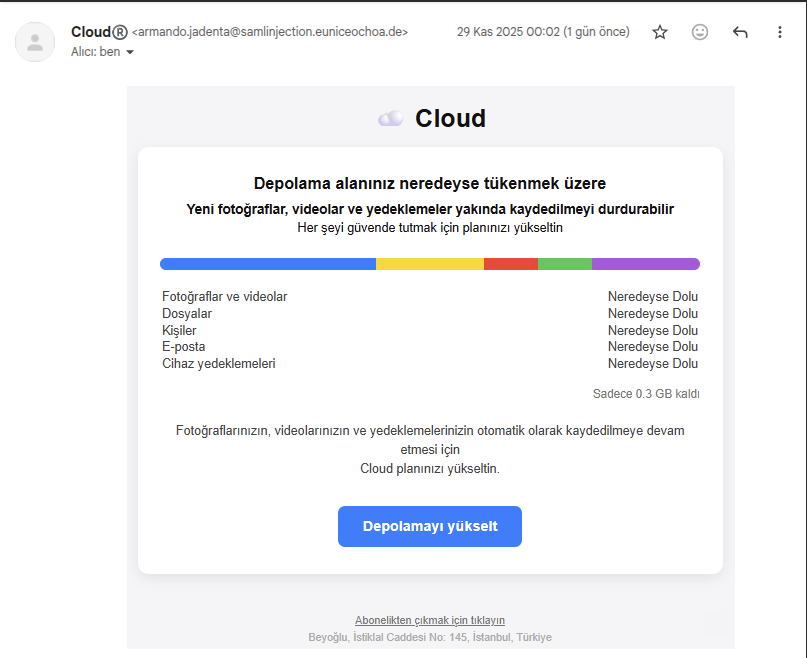Open the three-dot more options menu

pyautogui.click(x=780, y=32)
